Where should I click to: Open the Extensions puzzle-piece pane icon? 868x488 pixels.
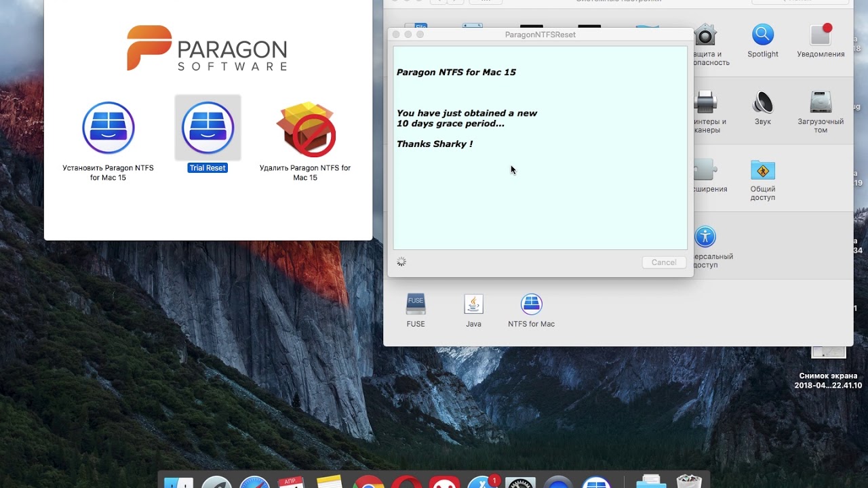(x=705, y=170)
